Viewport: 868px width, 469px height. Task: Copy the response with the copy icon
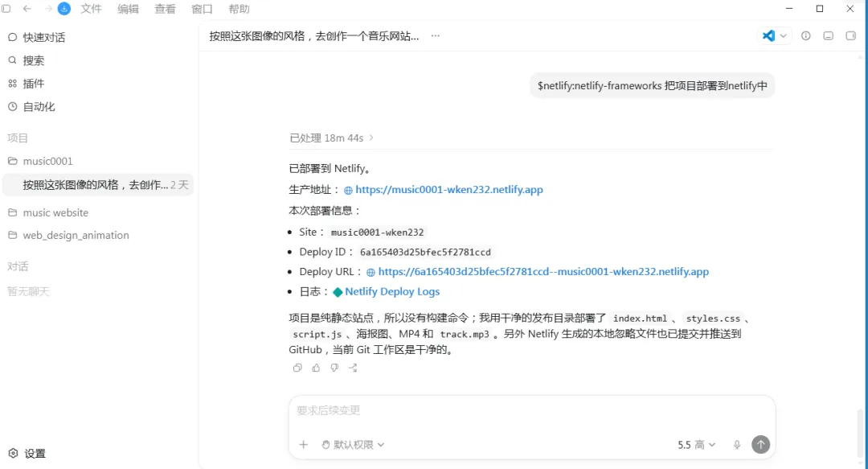(297, 368)
